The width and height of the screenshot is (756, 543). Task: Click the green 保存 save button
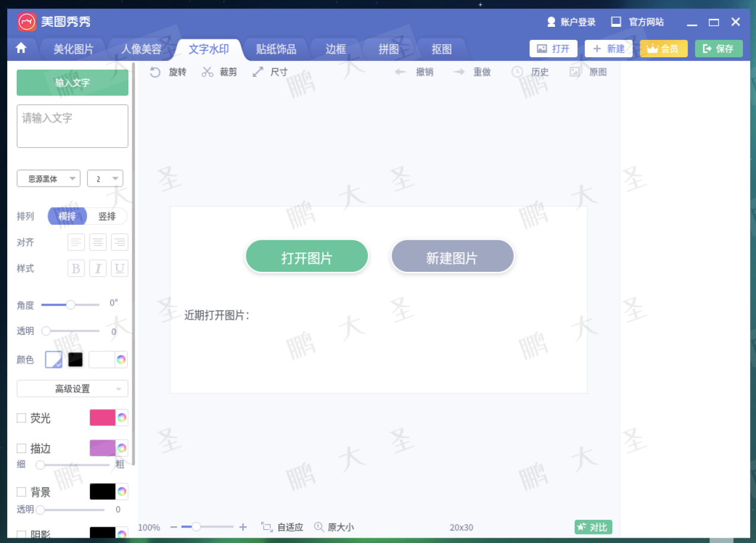tap(719, 49)
